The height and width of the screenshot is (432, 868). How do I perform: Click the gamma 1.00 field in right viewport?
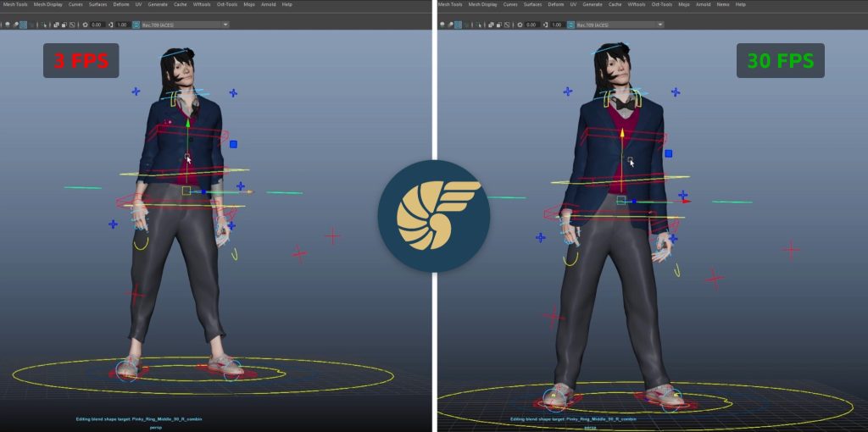pyautogui.click(x=557, y=25)
